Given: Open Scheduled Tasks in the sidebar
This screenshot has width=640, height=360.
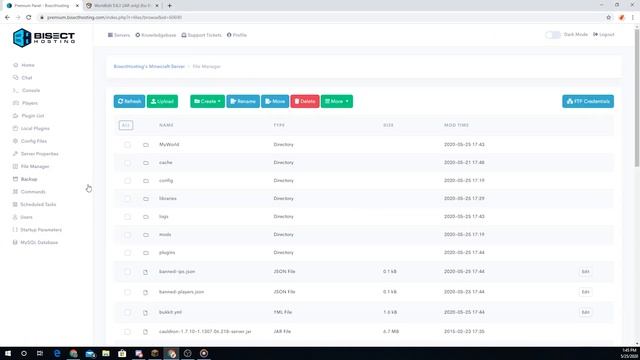Looking at the screenshot, I should (x=34, y=204).
